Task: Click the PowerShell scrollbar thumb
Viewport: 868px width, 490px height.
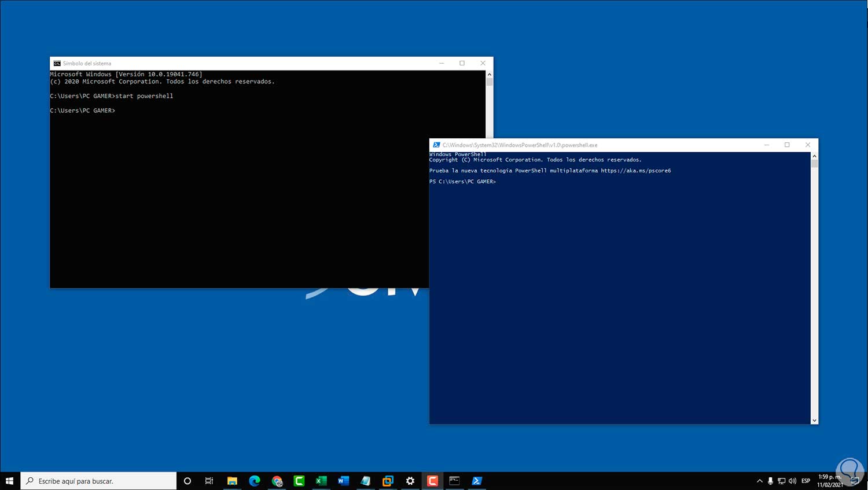Action: tap(814, 164)
